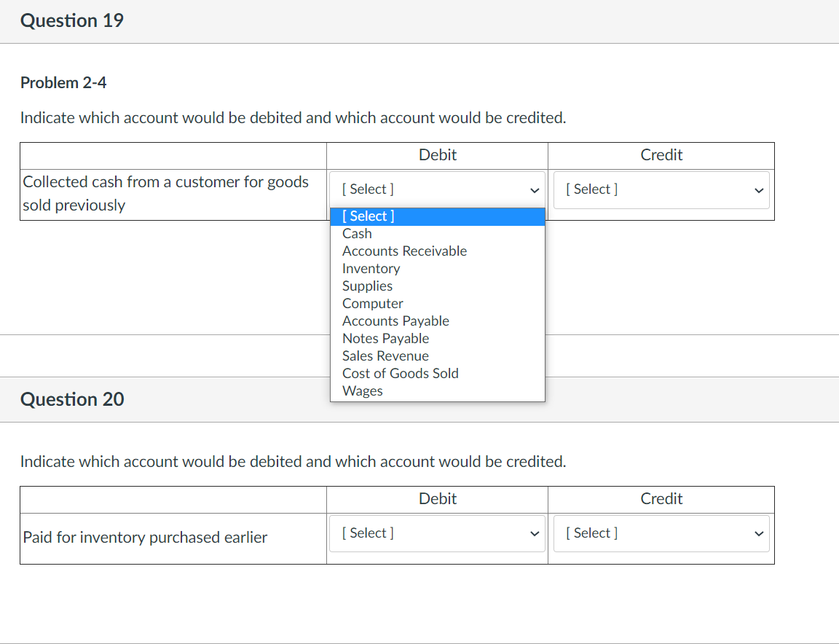Click the chevron on Question 19 Credit selector

click(760, 189)
